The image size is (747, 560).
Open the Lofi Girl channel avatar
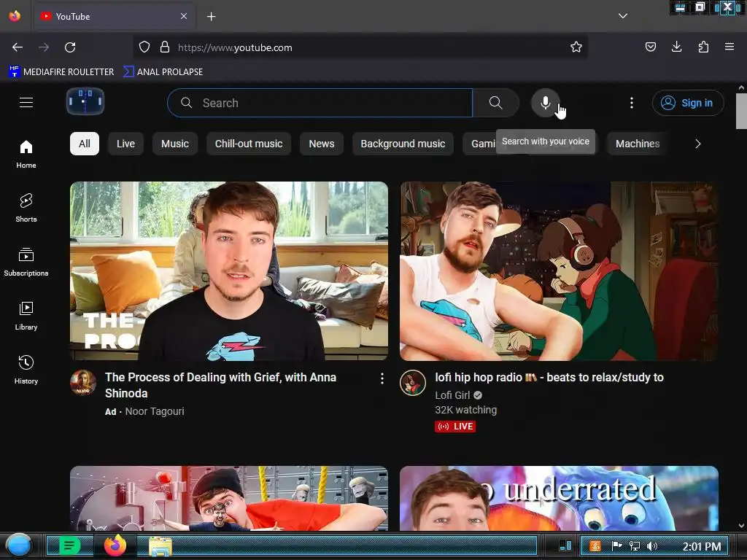tap(413, 383)
